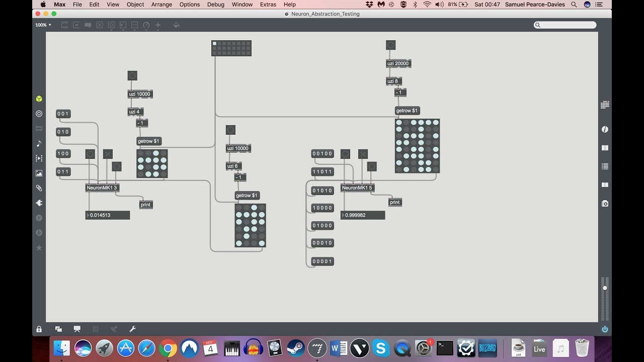Open the Audio note browser in left sidebar
This screenshot has height=362, width=644.
(x=39, y=143)
